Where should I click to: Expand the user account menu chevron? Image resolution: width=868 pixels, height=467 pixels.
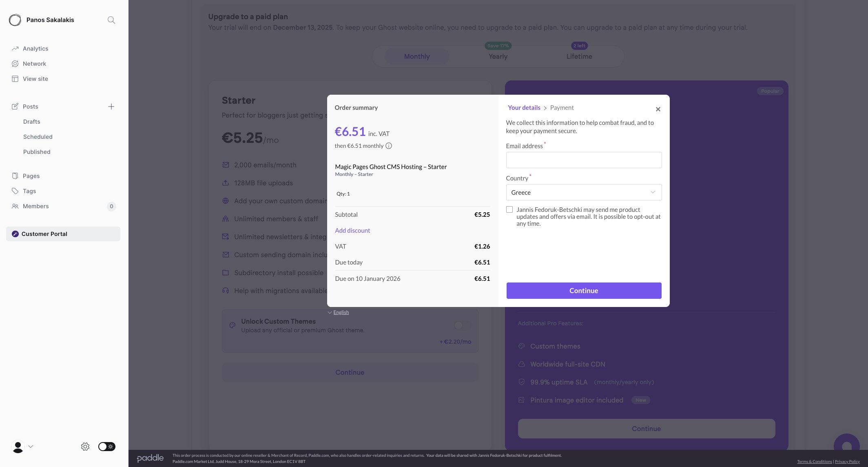31,447
